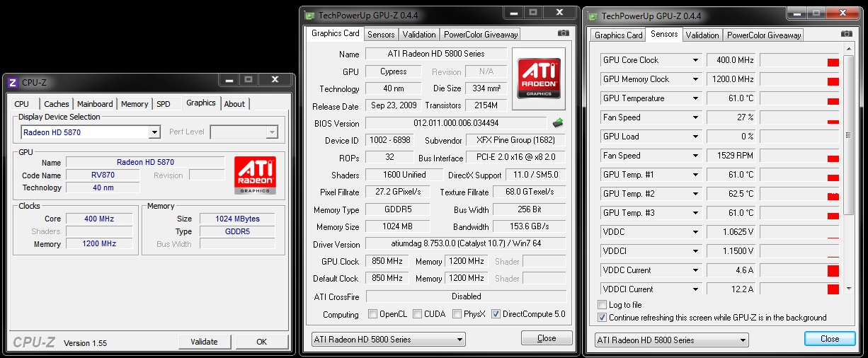Open the disabled Perf Level dropdown
This screenshot has width=868, height=358.
pyautogui.click(x=272, y=132)
